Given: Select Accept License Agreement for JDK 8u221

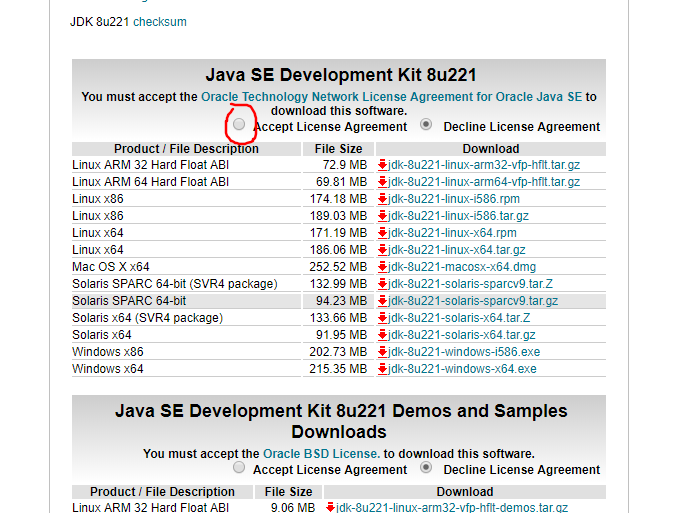Looking at the screenshot, I should click(239, 125).
